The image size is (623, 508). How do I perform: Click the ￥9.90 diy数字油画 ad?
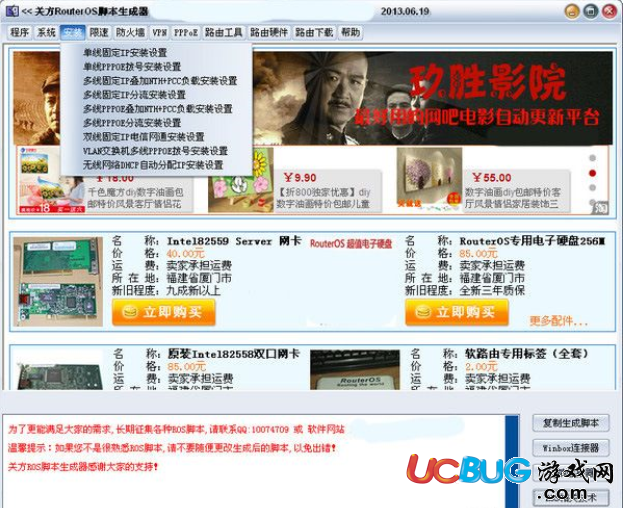(x=295, y=181)
